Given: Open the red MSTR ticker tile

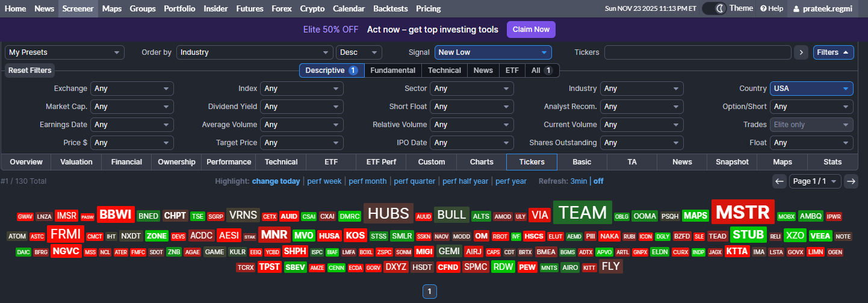Looking at the screenshot, I should click(743, 212).
